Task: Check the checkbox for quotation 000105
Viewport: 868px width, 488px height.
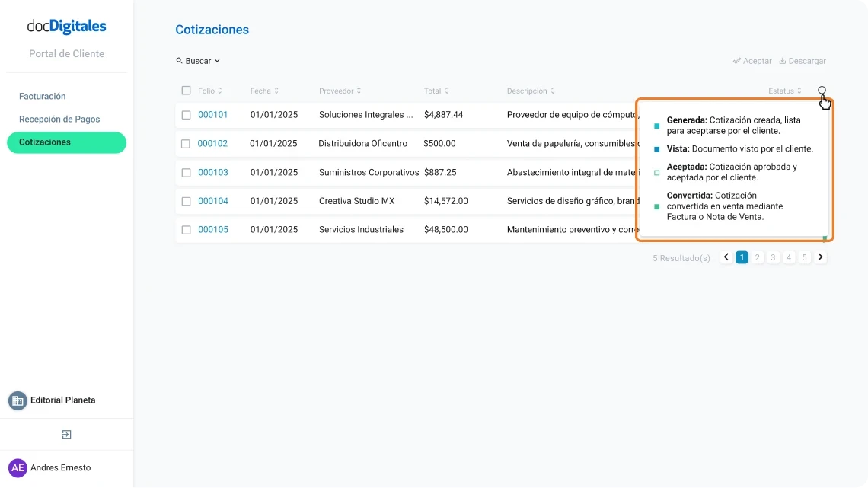Action: (186, 229)
